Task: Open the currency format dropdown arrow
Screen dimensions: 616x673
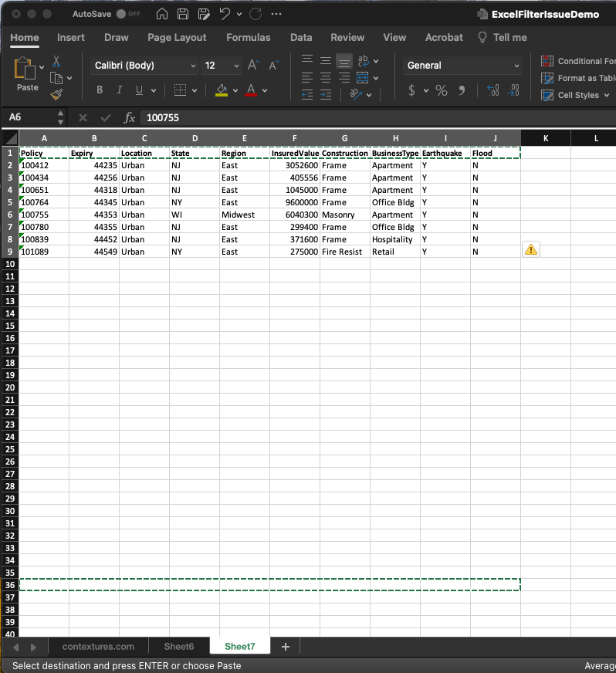Action: pos(426,90)
